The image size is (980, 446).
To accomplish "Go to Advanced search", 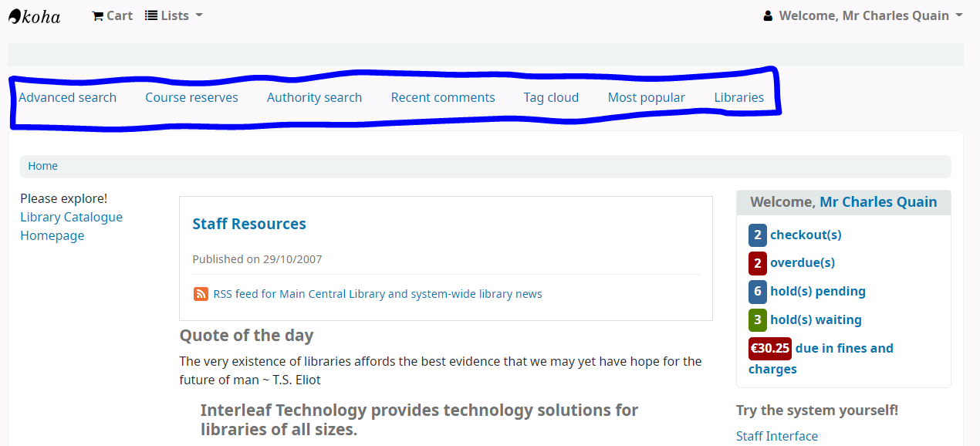I will point(68,97).
